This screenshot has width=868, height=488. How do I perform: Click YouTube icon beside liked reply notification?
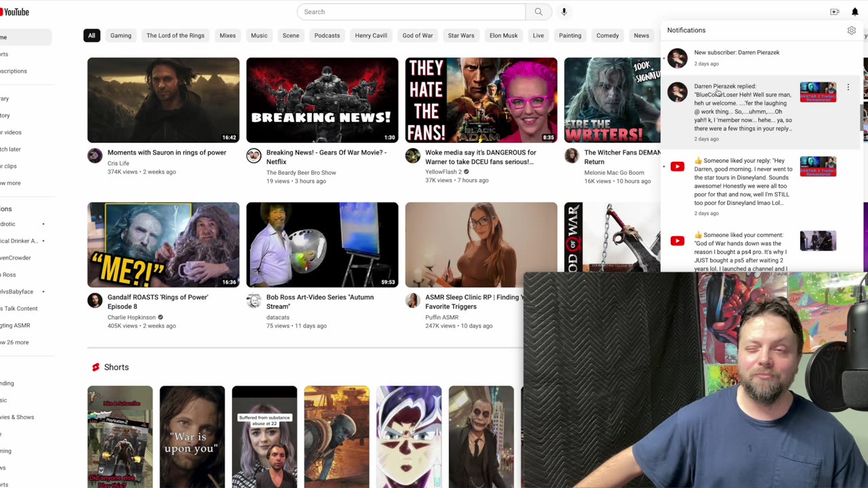[x=677, y=166]
